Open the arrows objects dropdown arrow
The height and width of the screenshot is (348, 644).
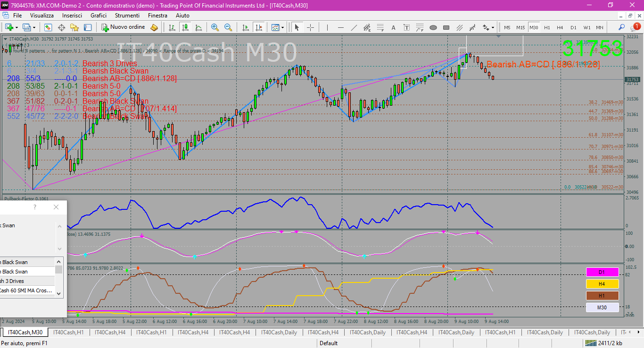[493, 27]
